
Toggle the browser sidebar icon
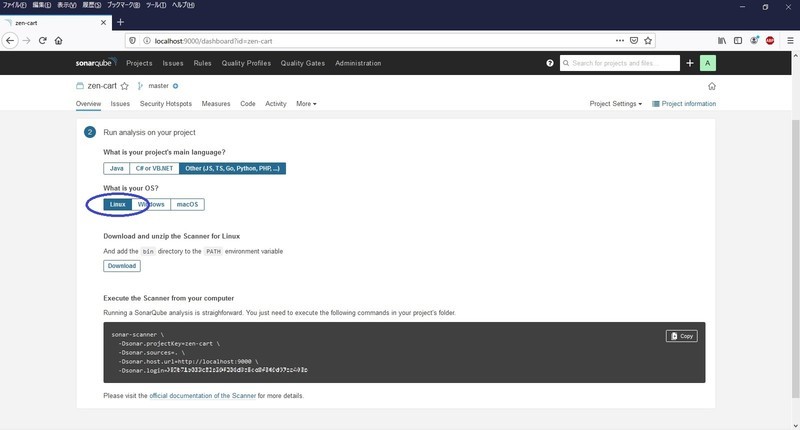(x=738, y=41)
